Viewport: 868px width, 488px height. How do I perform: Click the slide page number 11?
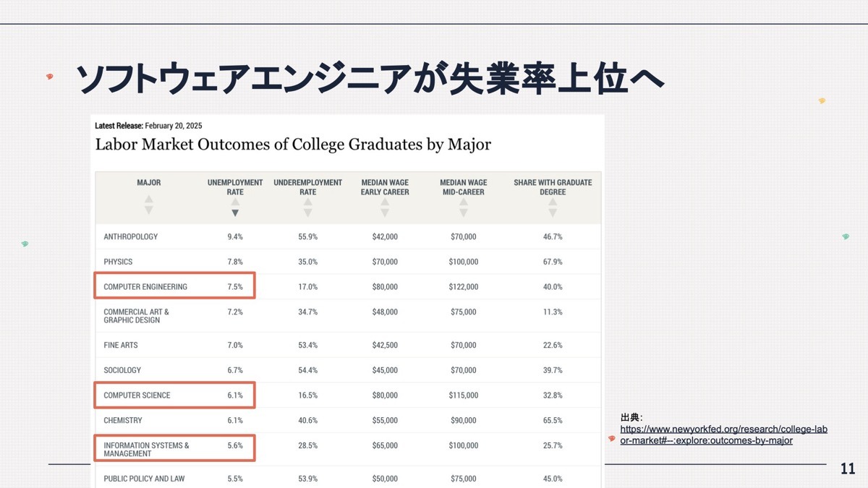coord(847,469)
